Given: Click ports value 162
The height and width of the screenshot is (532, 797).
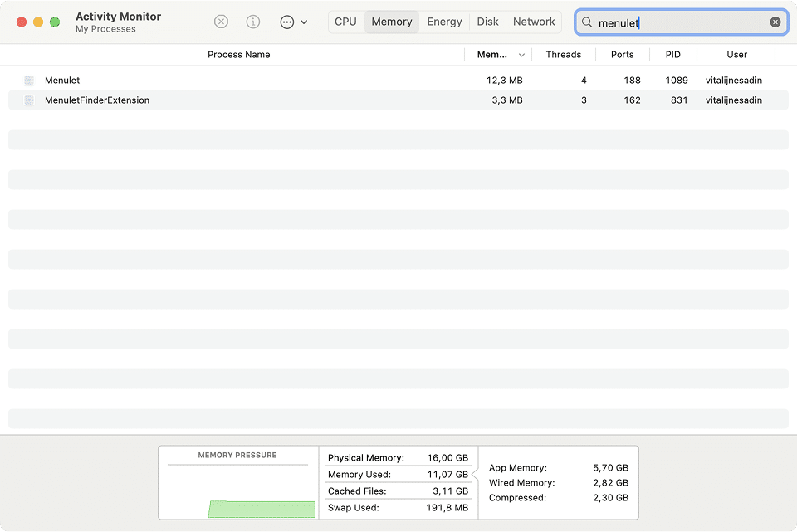Looking at the screenshot, I should tap(632, 100).
